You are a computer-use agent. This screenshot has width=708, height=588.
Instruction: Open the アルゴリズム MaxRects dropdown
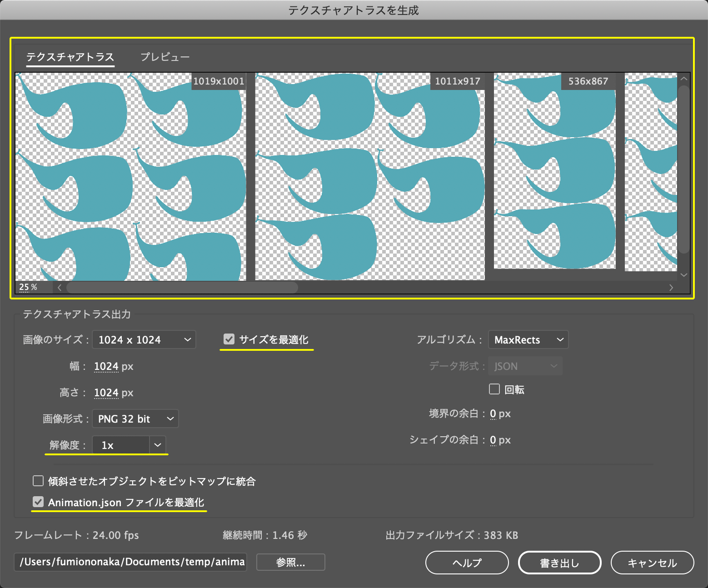coord(529,339)
